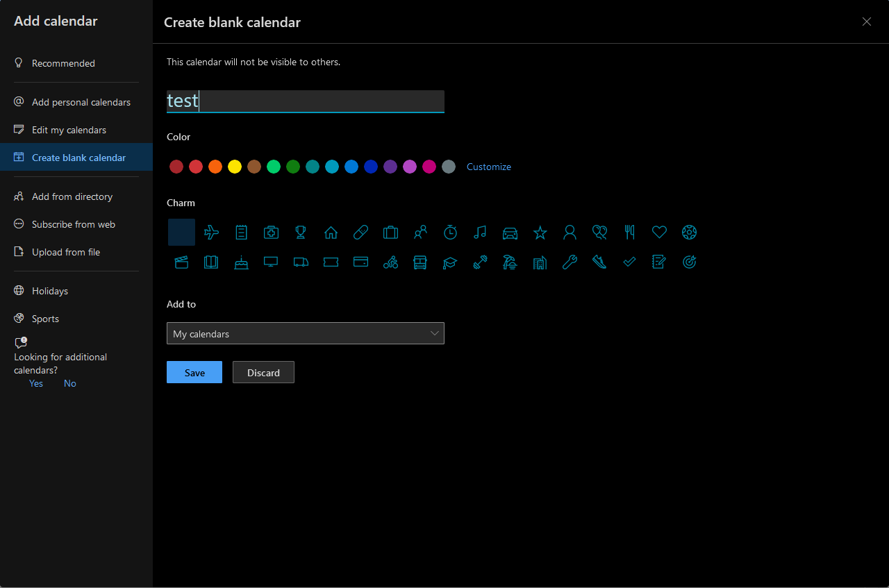Click the calendar name field containing test
The height and width of the screenshot is (588, 889).
[306, 101]
